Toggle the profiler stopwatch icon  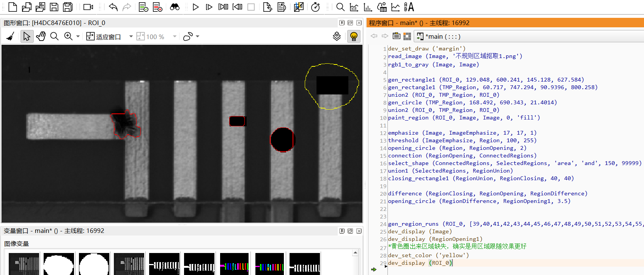(x=315, y=7)
